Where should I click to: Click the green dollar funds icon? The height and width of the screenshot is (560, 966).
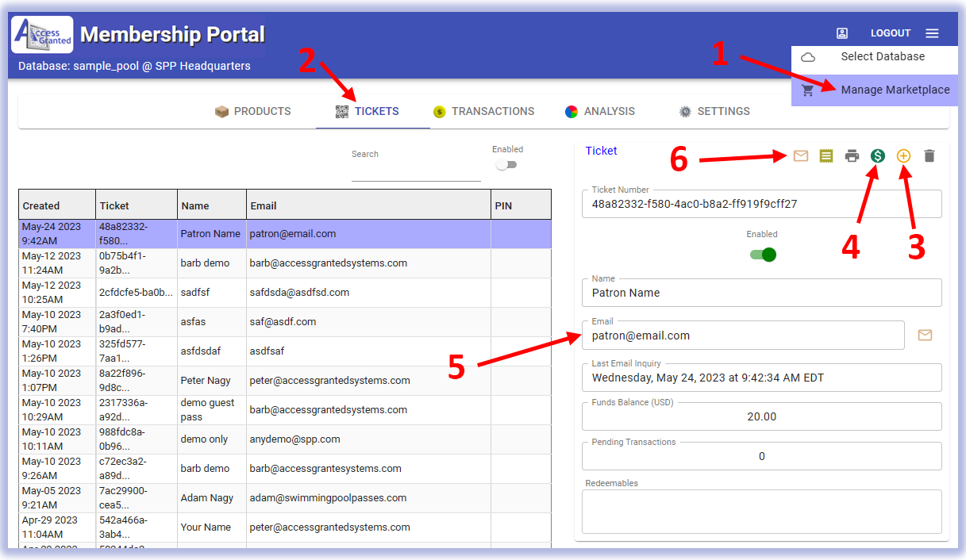tap(877, 156)
